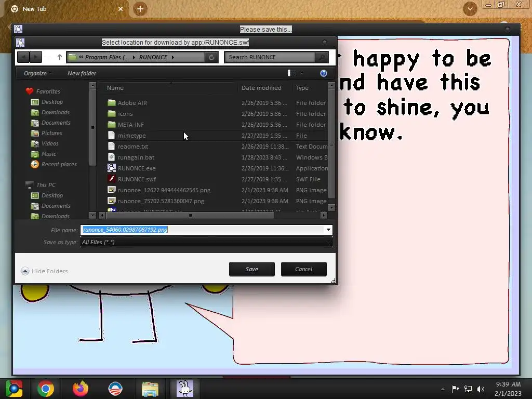
Task: Click the Search RUNONCE field
Action: tap(270, 57)
